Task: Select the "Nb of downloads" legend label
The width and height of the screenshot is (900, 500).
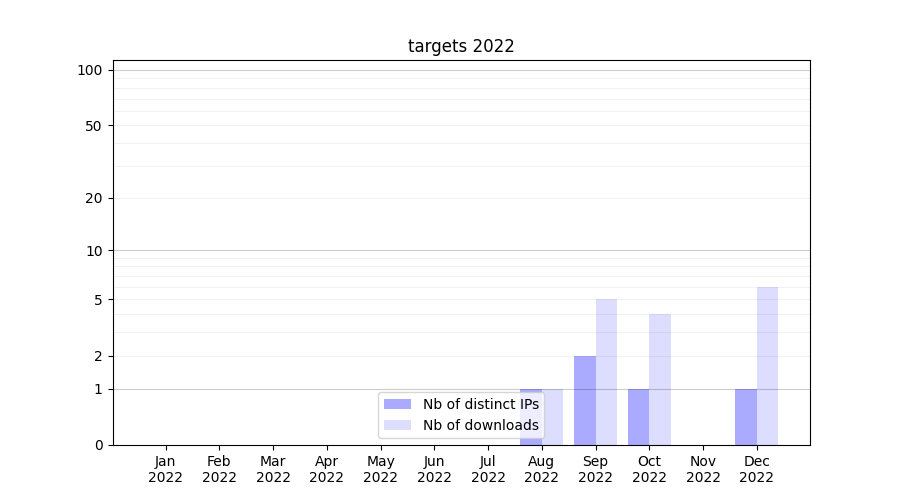Action: 480,425
